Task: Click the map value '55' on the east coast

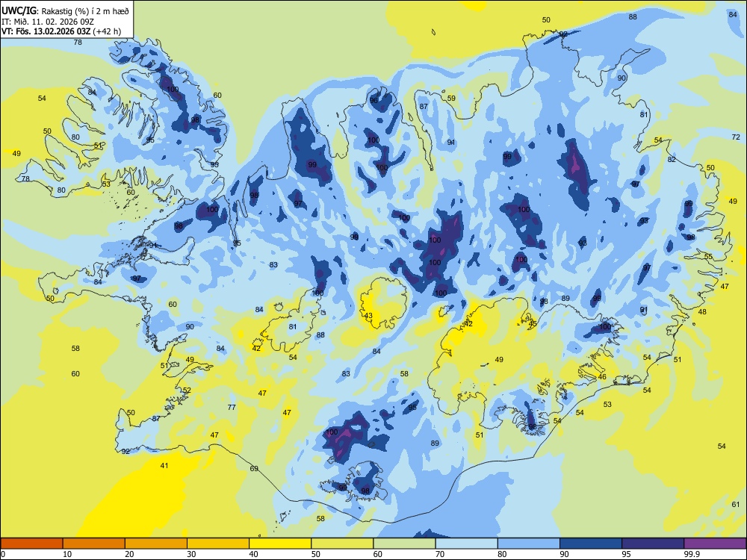Action: point(708,257)
